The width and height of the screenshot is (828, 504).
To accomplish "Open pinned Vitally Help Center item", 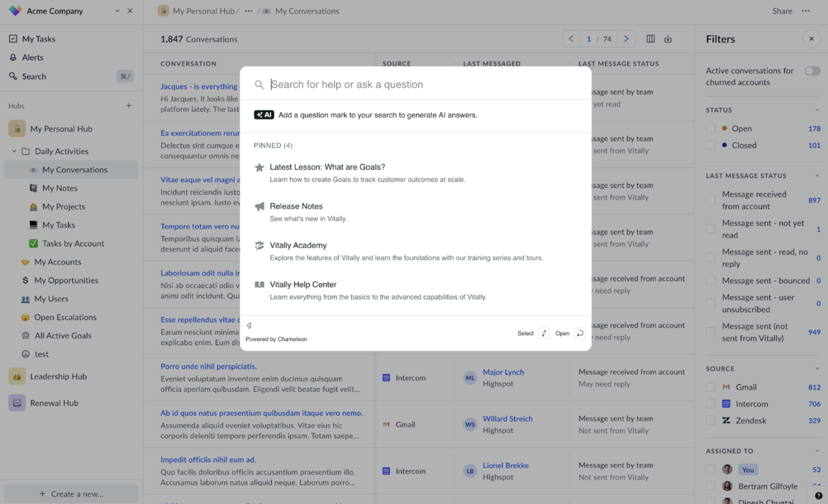I will tap(415, 290).
